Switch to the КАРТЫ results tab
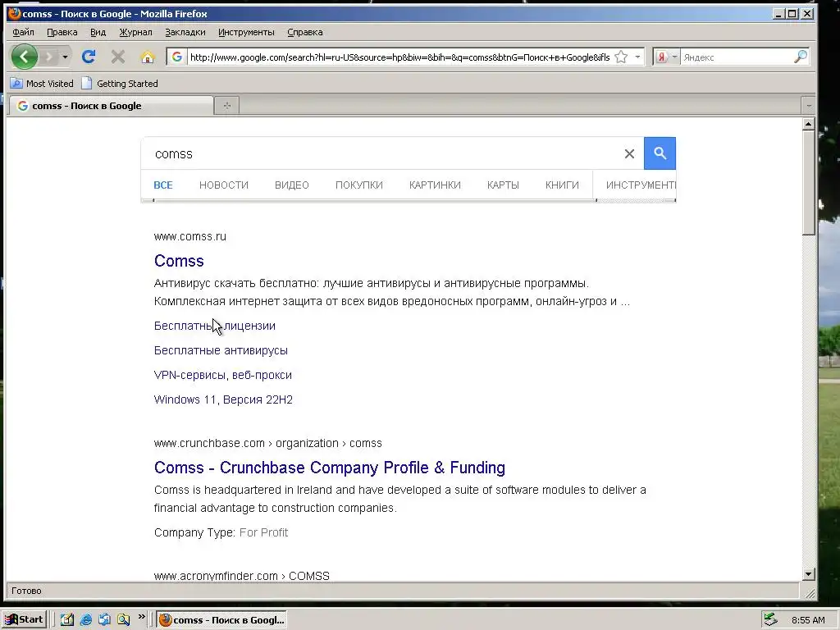The height and width of the screenshot is (630, 840). [x=503, y=185]
